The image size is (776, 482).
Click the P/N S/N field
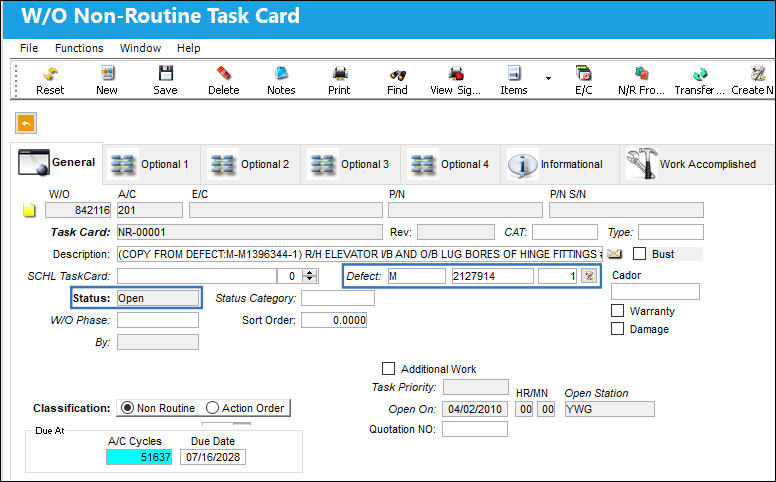click(x=626, y=210)
